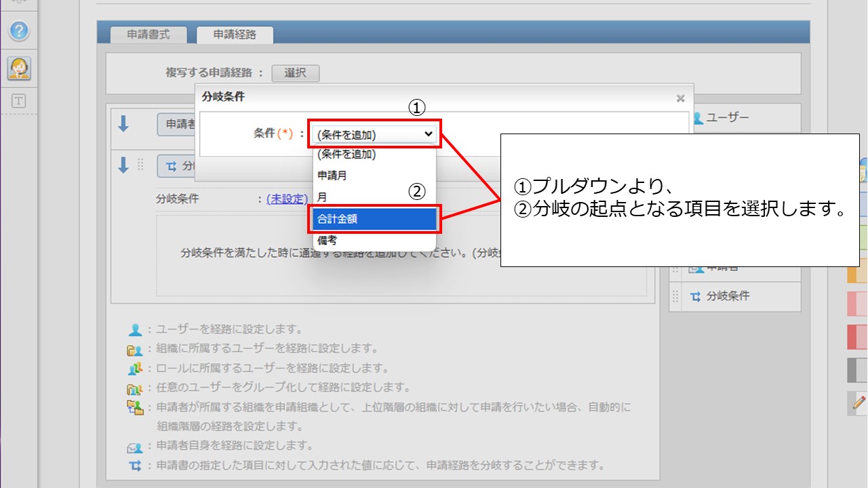Image resolution: width=868 pixels, height=488 pixels.
Task: Pick the gray color tab at right edge
Action: [x=858, y=370]
